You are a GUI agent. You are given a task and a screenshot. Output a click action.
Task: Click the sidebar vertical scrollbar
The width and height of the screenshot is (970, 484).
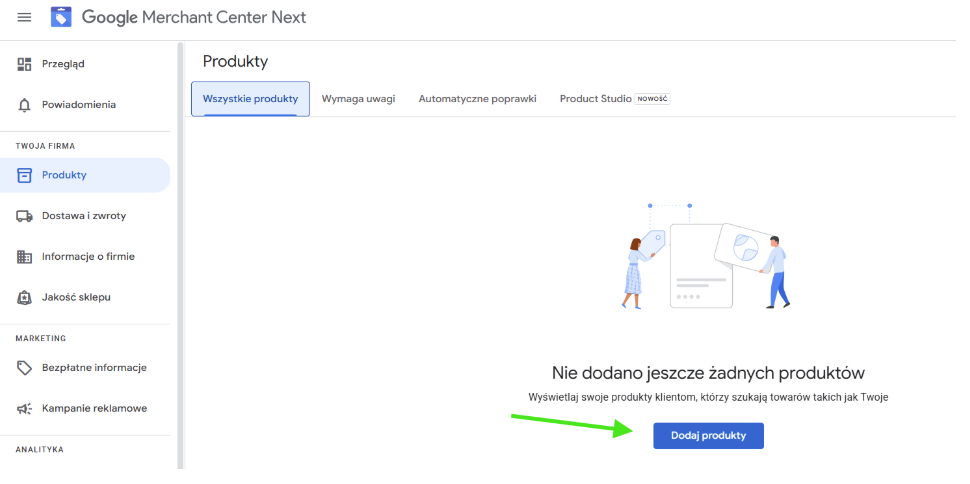click(180, 254)
